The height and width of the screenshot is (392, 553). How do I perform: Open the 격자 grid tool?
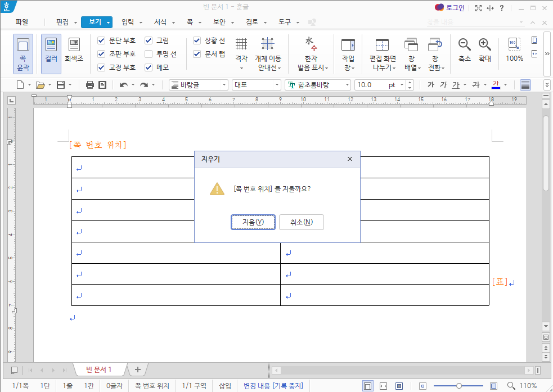[241, 53]
